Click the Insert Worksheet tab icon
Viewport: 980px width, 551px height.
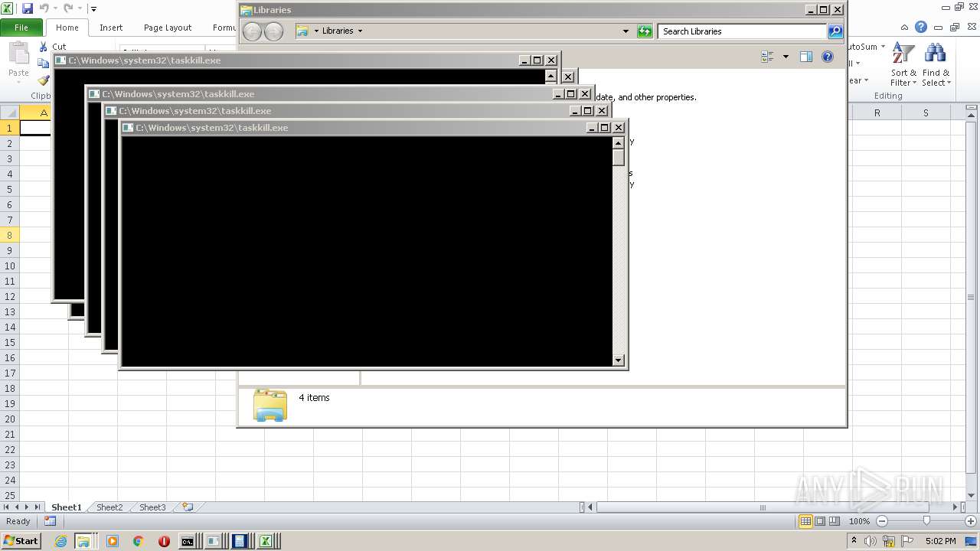point(187,507)
